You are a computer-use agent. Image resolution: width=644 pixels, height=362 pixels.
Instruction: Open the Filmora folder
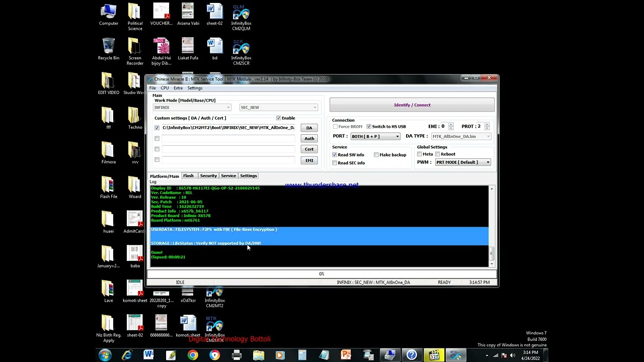click(x=108, y=153)
